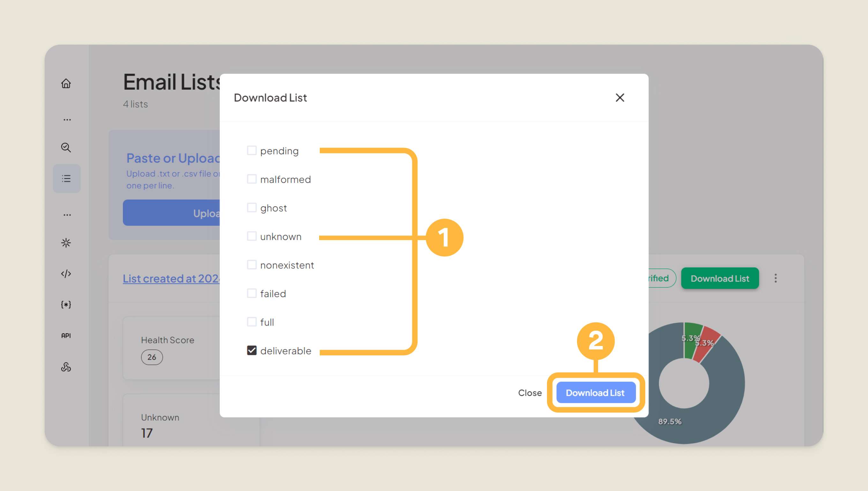868x491 pixels.
Task: Open the Email Lists icon in sidebar
Action: 66,179
